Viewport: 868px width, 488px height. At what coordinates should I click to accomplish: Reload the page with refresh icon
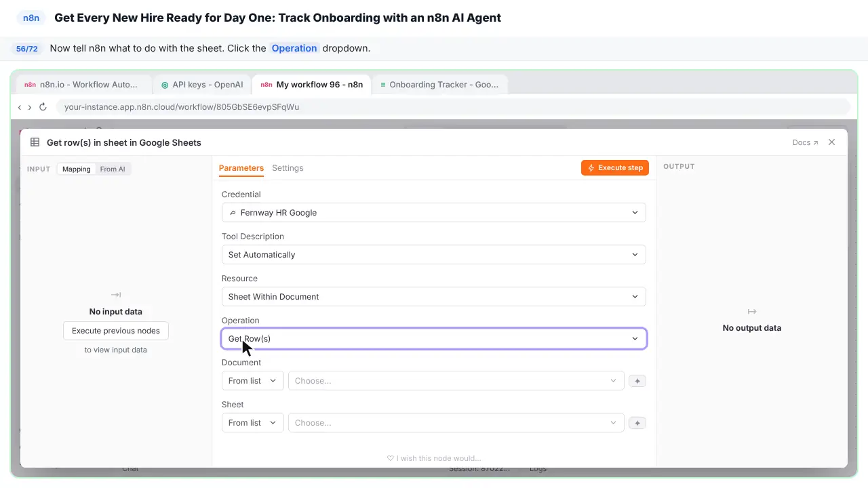[x=43, y=107]
